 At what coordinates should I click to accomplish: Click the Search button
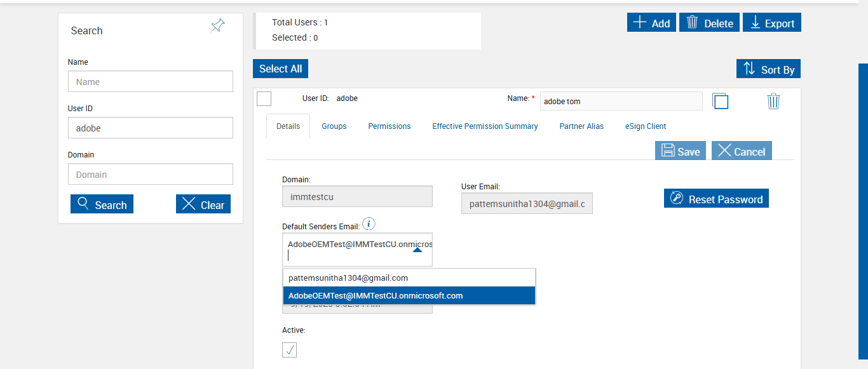102,205
